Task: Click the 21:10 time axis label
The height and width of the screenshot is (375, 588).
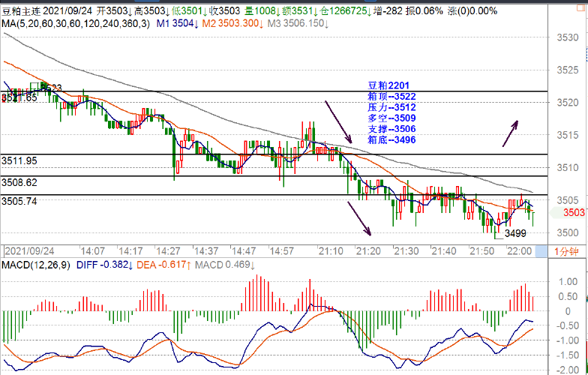Action: coord(331,250)
